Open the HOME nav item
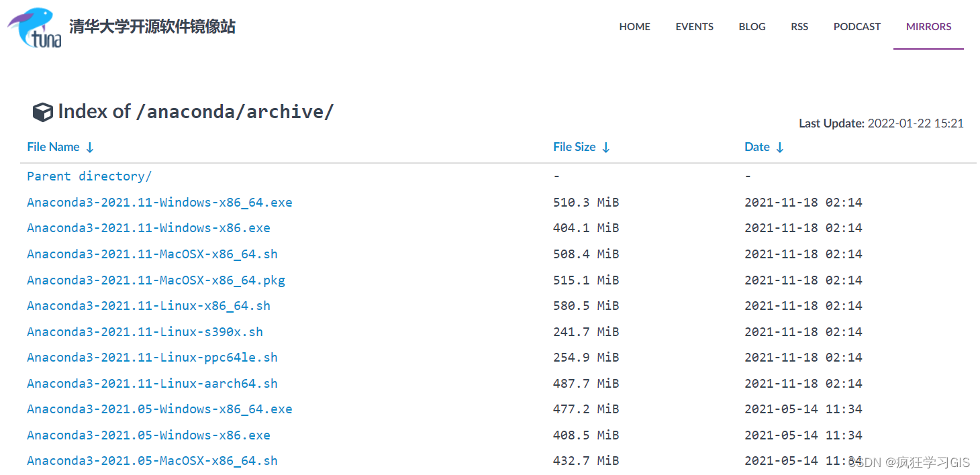Image resolution: width=980 pixels, height=475 pixels. coord(634,27)
